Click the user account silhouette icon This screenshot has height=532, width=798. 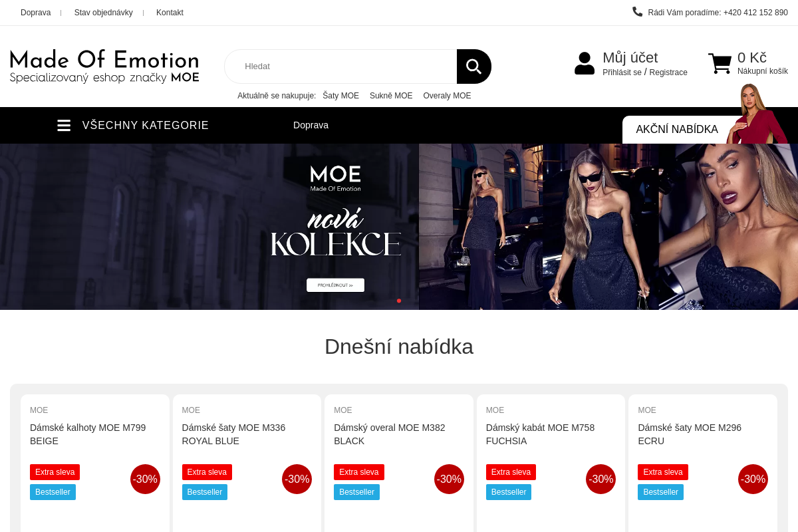(x=585, y=63)
